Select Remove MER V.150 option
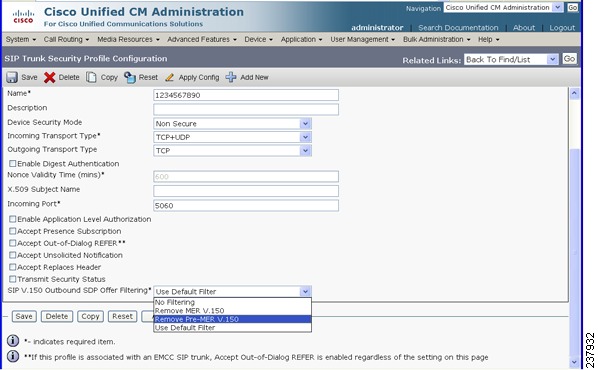 point(232,310)
